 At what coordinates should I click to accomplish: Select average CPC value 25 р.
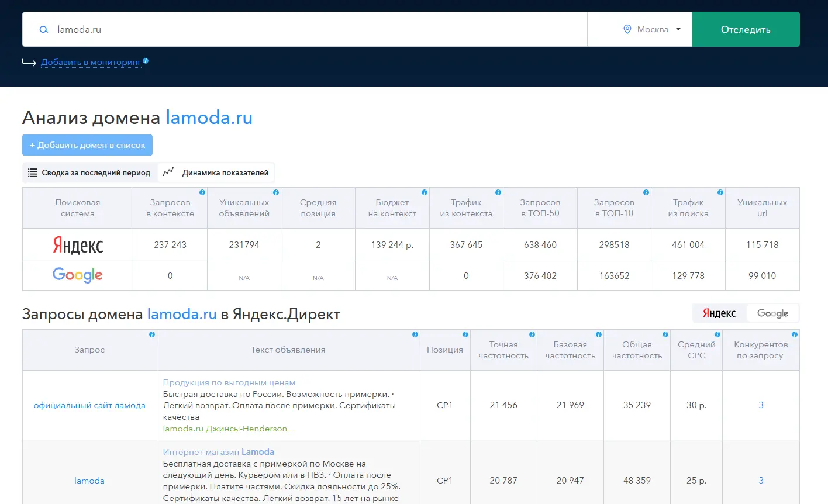pos(696,480)
